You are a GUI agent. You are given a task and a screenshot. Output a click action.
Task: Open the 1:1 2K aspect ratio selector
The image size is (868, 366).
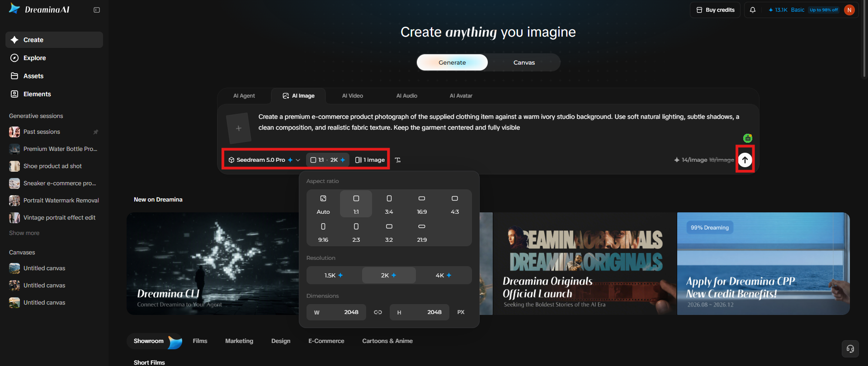[328, 160]
